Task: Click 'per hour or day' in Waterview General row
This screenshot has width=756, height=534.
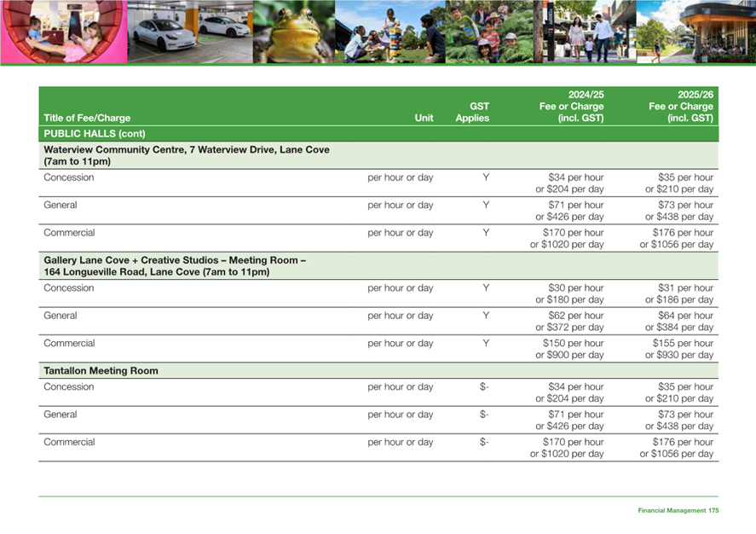Action: click(x=401, y=205)
